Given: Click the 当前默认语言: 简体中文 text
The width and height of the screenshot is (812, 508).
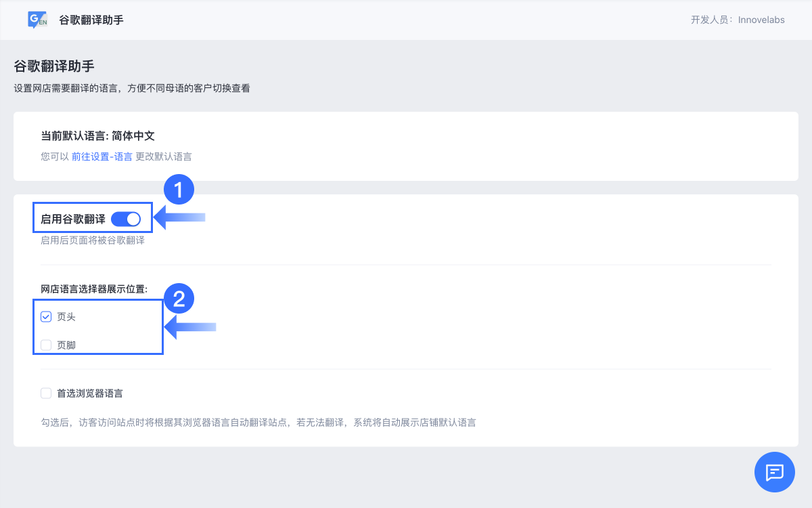Looking at the screenshot, I should 98,135.
